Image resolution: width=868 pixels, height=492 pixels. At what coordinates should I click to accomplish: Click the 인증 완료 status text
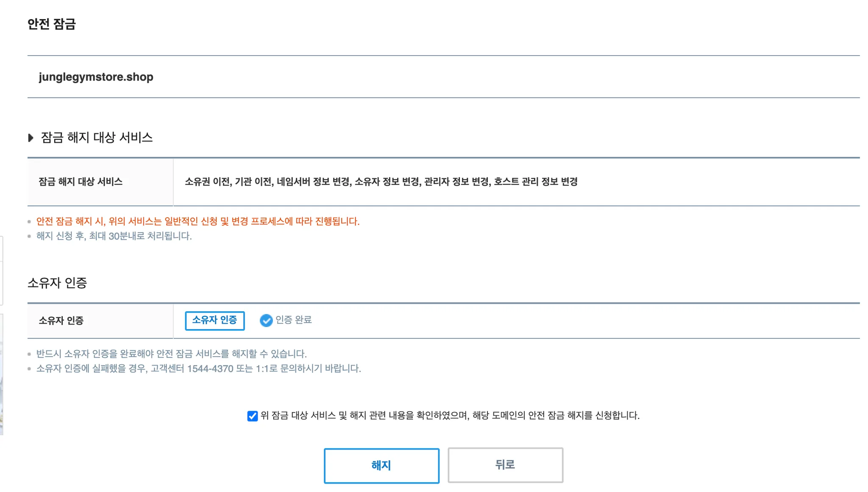294,320
